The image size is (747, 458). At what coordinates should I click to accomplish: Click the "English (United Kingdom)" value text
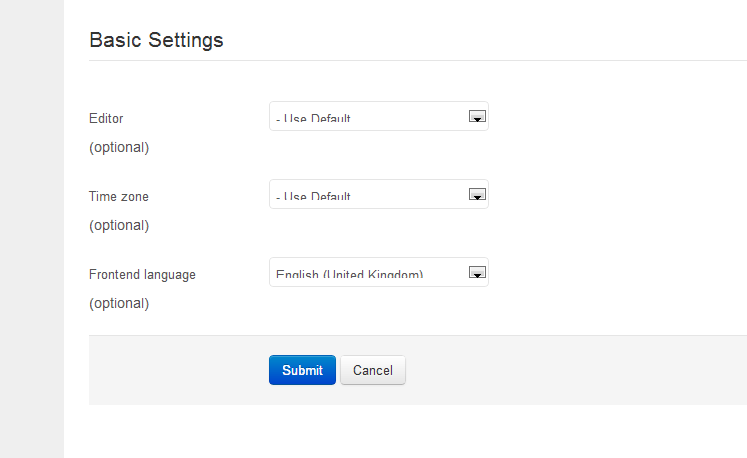tap(349, 275)
